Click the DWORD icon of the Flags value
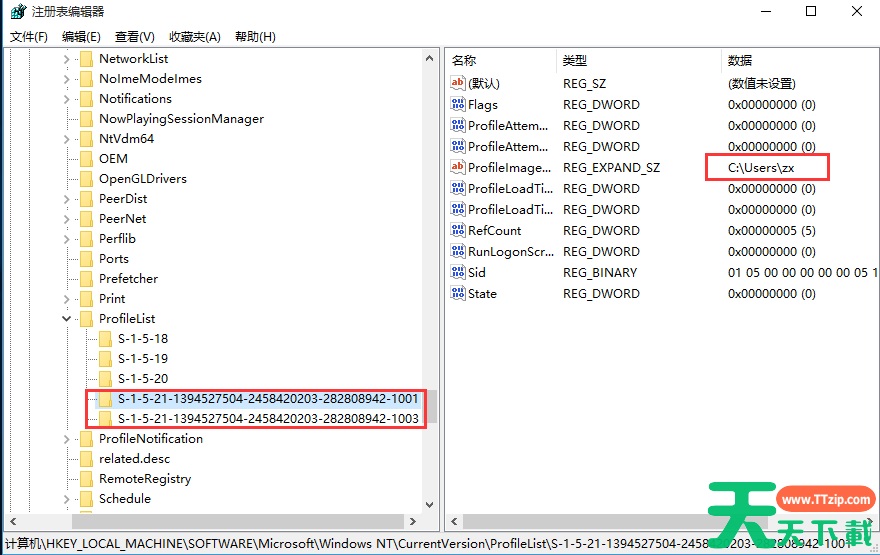Viewport: 880px width, 555px height. click(x=458, y=104)
